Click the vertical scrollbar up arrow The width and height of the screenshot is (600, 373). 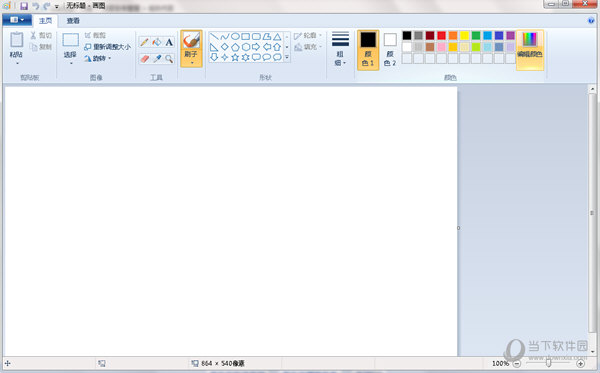tap(592, 89)
